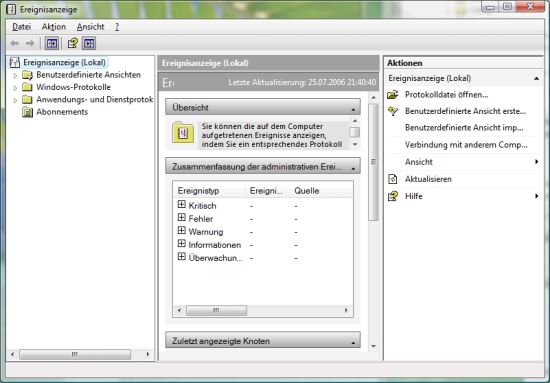Viewport: 550px width, 383px height.
Task: Click the Protokolldatei öffnen folder icon
Action: (393, 95)
